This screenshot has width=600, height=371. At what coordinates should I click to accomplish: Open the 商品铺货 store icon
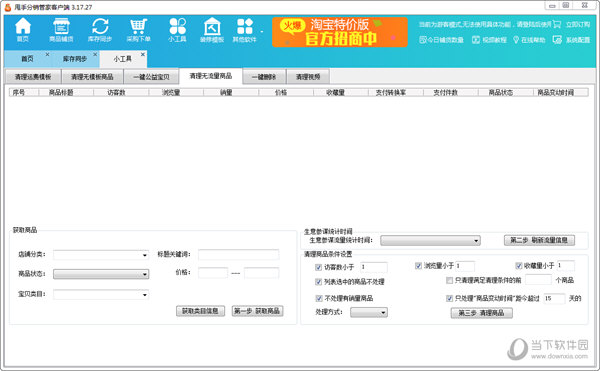pyautogui.click(x=61, y=29)
